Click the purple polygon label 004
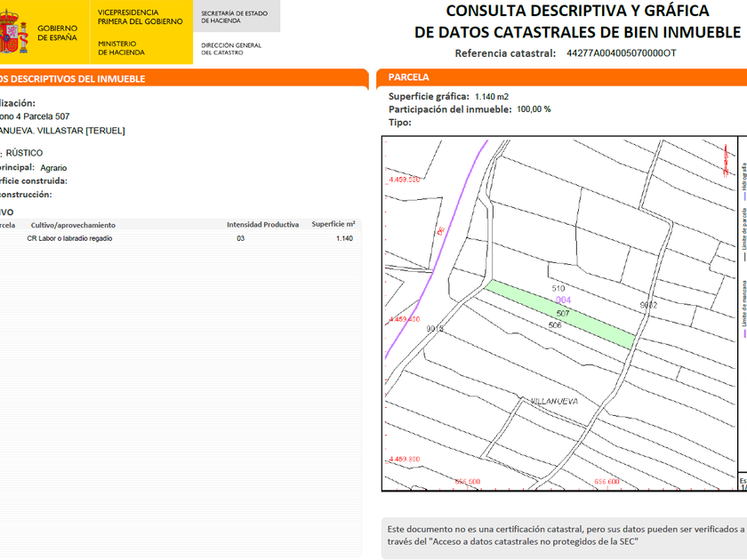 (x=564, y=300)
